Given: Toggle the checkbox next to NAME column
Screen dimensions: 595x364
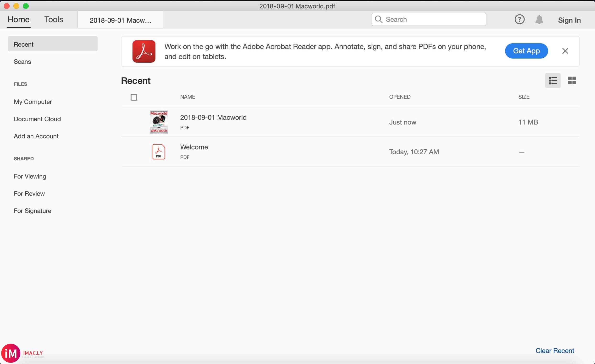Looking at the screenshot, I should pyautogui.click(x=133, y=97).
